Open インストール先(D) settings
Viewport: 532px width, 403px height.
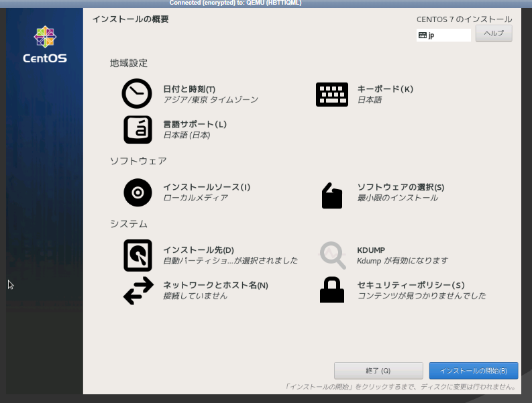pos(199,250)
